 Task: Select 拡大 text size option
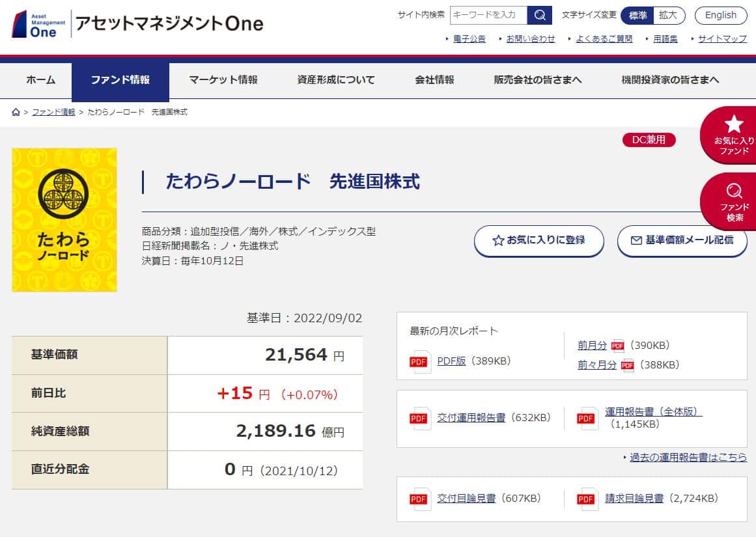pyautogui.click(x=668, y=16)
